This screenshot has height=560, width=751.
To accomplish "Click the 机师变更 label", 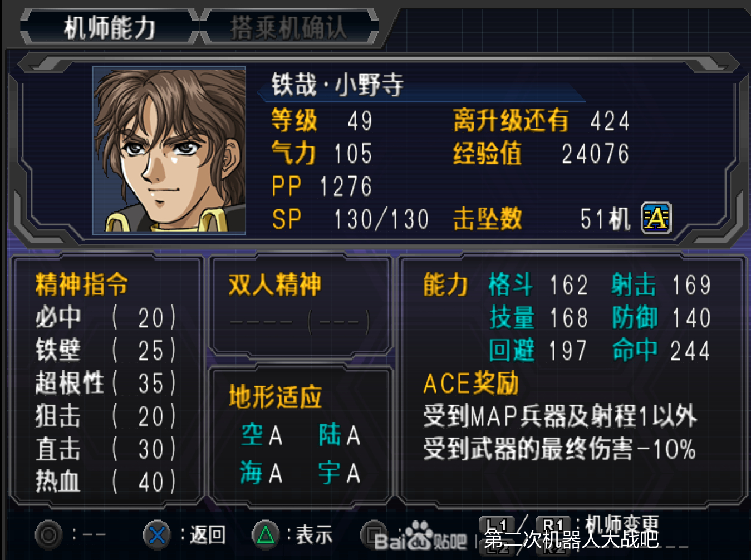I will coord(622,524).
